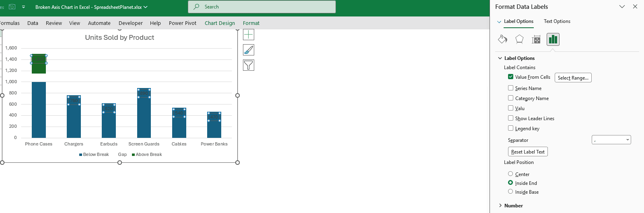Open task pane options chevron
The image size is (644, 213).
pyautogui.click(x=622, y=6)
